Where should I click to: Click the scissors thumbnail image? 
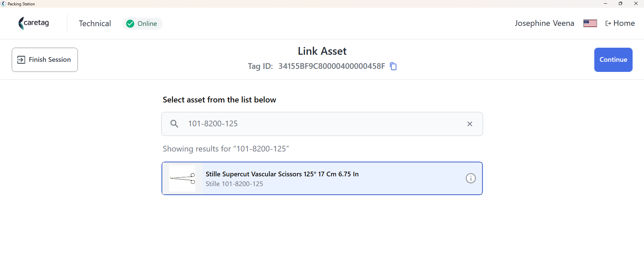point(182,178)
